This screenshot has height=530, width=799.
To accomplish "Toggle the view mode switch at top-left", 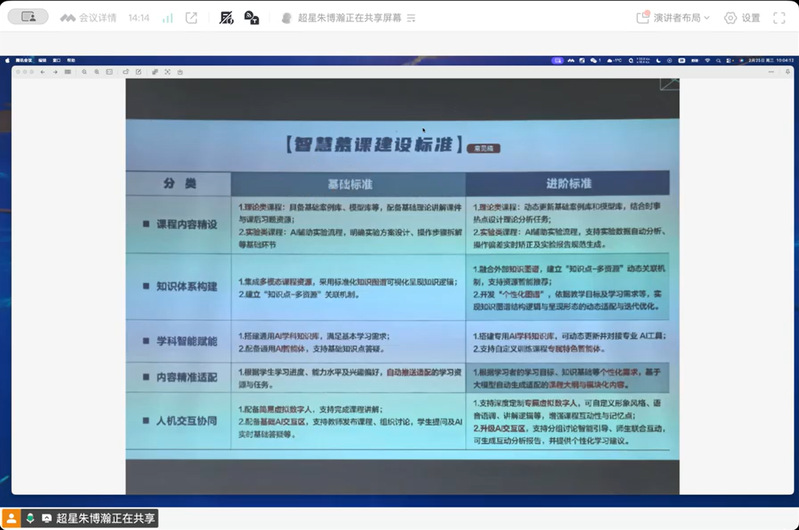I will pyautogui.click(x=28, y=17).
